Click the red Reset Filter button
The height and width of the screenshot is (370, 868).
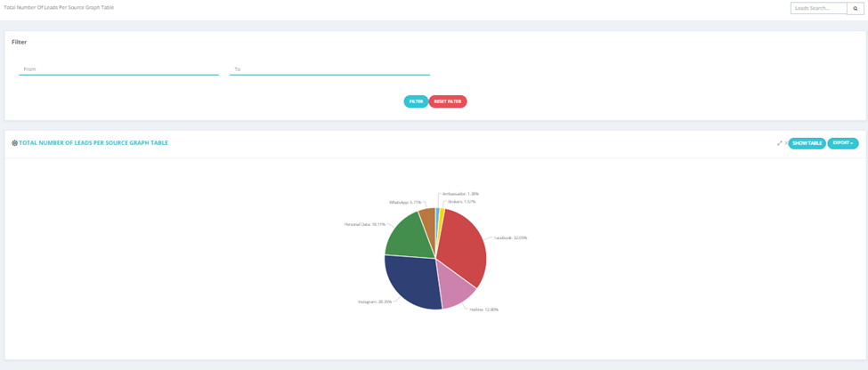click(448, 101)
